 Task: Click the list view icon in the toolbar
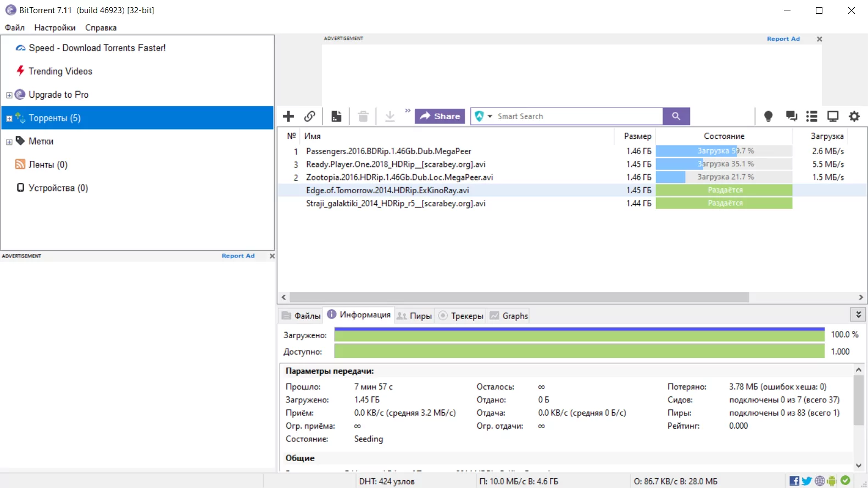pos(811,116)
